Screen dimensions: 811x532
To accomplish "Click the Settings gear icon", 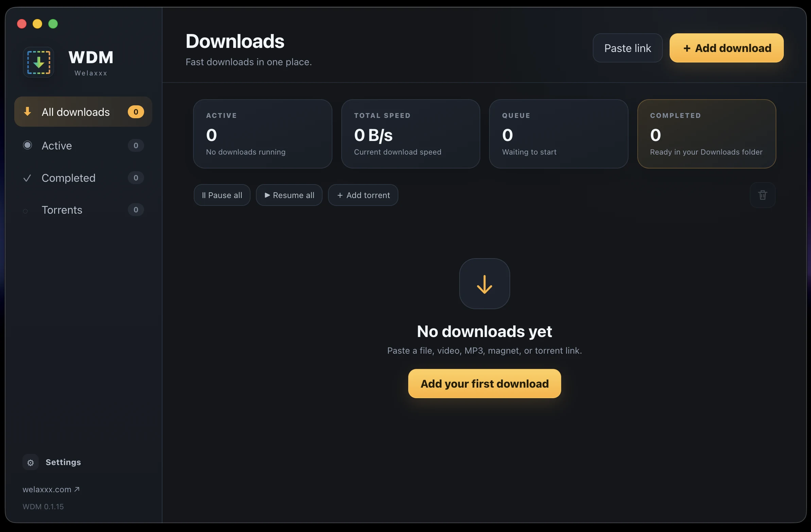I will tap(30, 462).
